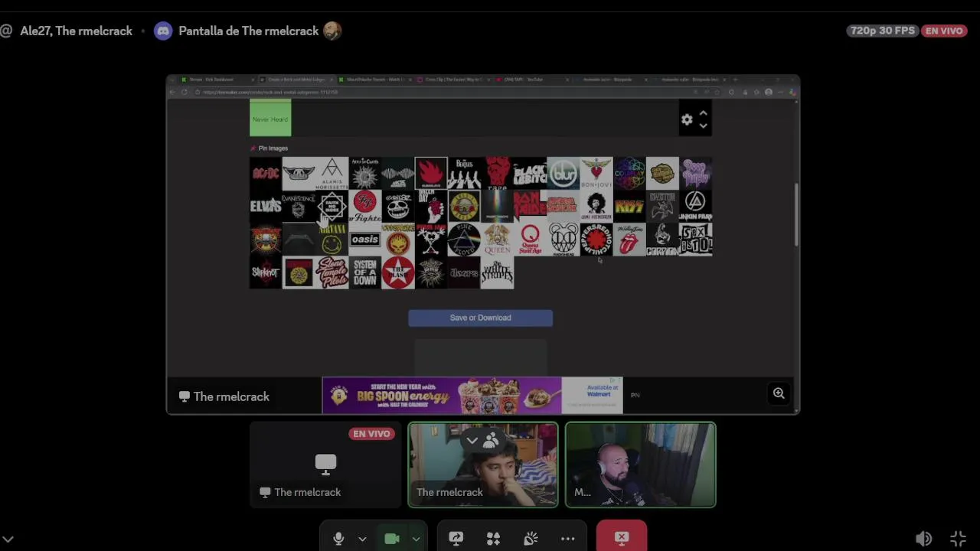980x551 pixels.
Task: Pick the KISS logo
Action: [629, 207]
